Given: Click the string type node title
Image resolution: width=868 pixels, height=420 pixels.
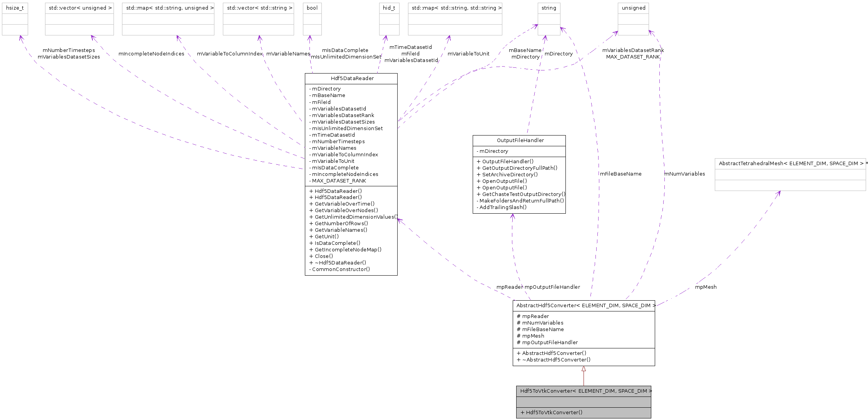Looking at the screenshot, I should click(549, 8).
